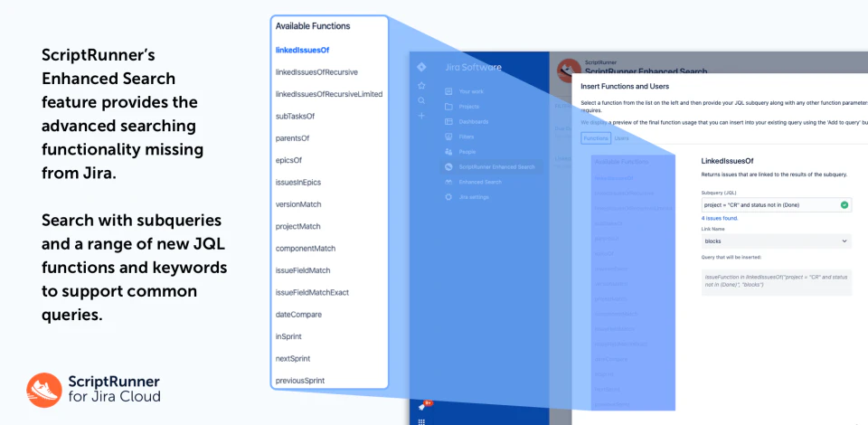Select linkedIssuesOfRecursiveLimited in enlarged list
868x425 pixels.
tap(329, 94)
